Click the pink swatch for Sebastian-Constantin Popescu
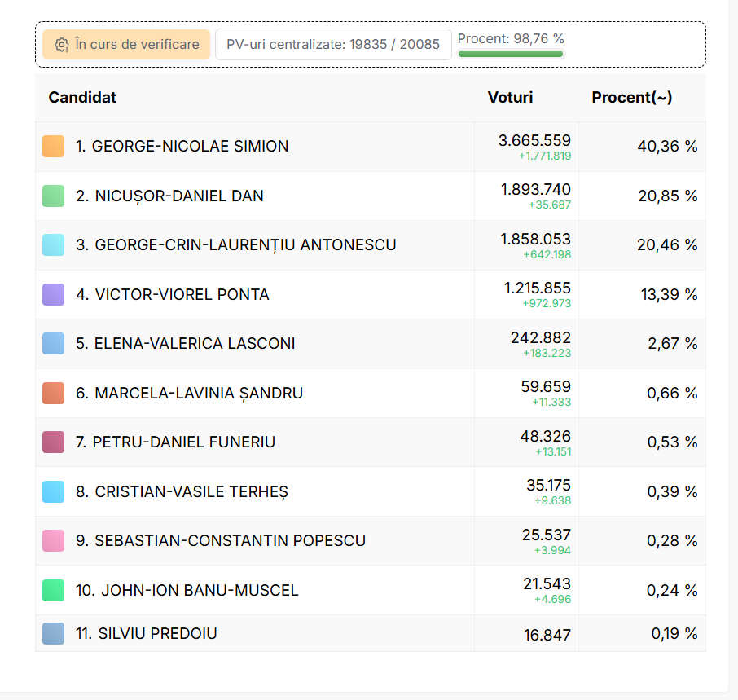 pyautogui.click(x=53, y=541)
